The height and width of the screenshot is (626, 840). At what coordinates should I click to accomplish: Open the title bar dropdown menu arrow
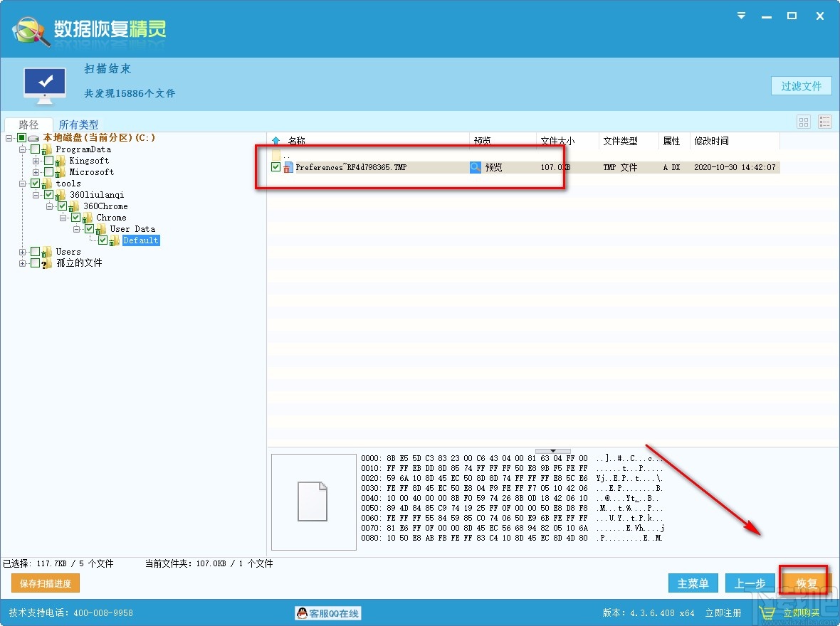point(742,16)
